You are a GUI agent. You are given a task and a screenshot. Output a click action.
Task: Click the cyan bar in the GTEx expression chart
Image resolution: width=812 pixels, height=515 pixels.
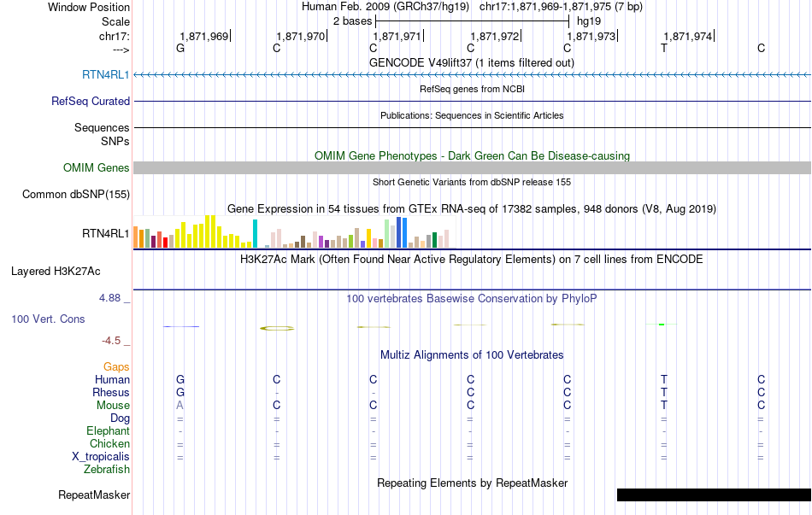(x=255, y=233)
